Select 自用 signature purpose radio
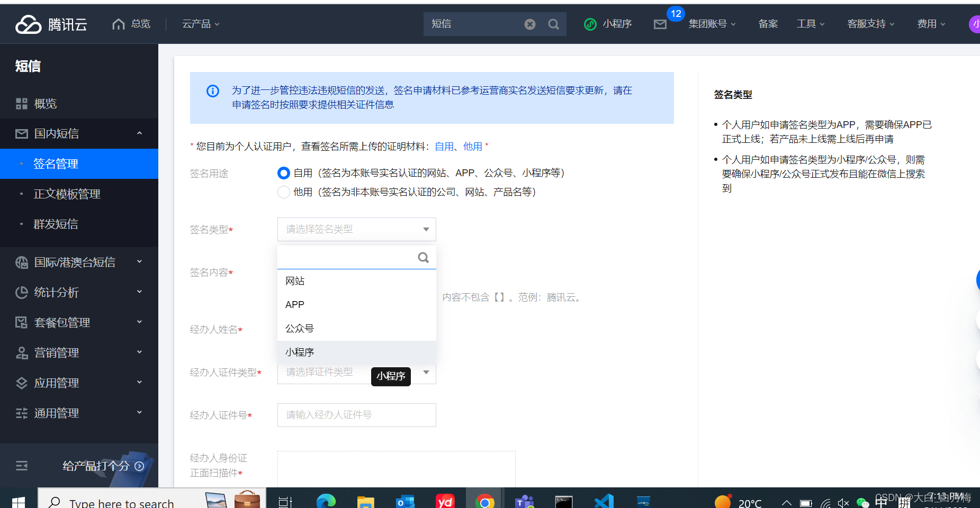Image resolution: width=980 pixels, height=508 pixels. (284, 173)
